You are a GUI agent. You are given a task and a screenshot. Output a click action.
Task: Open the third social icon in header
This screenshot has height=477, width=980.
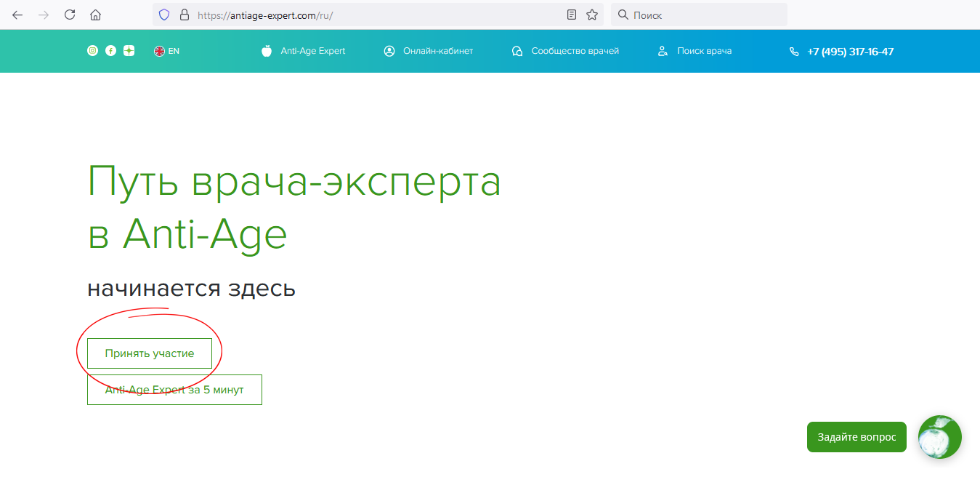coord(129,51)
